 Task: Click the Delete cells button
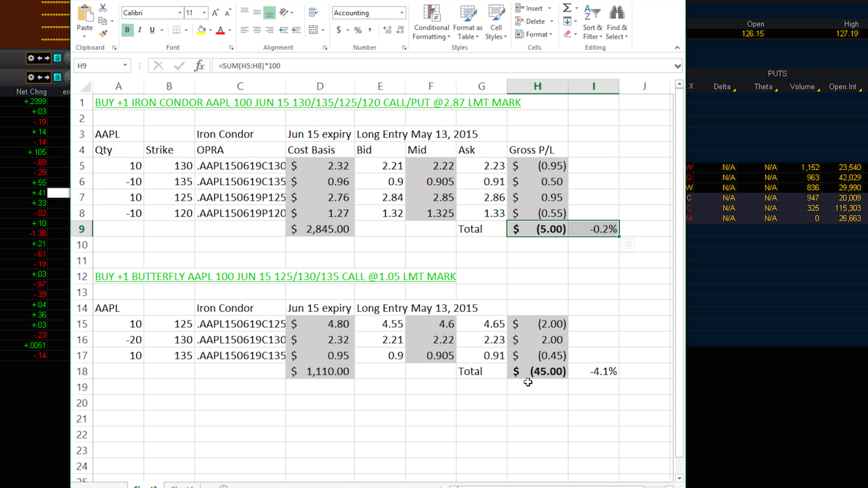point(534,21)
